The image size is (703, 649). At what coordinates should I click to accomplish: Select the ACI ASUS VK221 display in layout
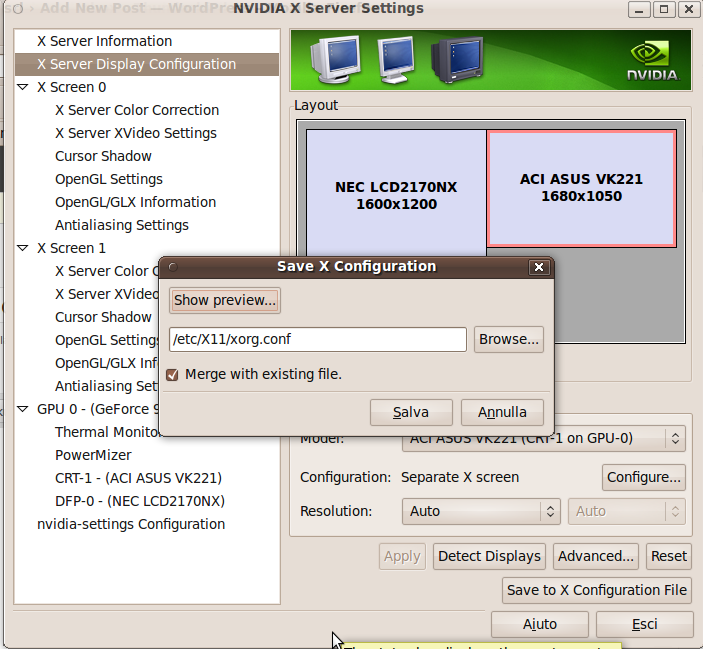coord(581,188)
